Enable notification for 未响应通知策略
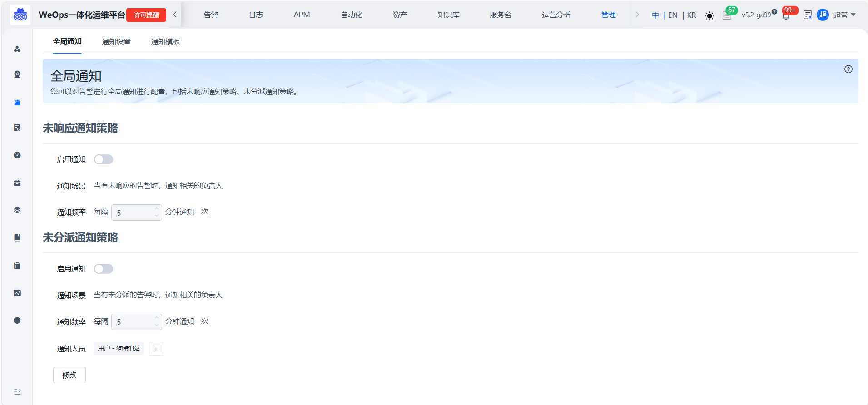This screenshot has width=868, height=405. pyautogui.click(x=104, y=159)
